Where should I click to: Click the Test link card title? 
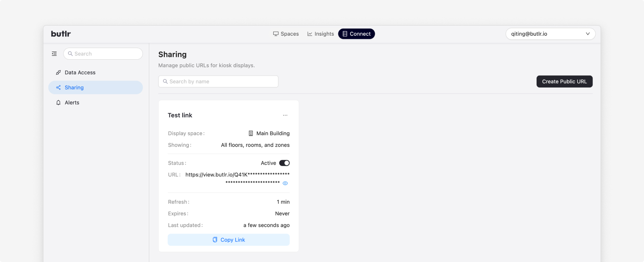[x=180, y=115]
